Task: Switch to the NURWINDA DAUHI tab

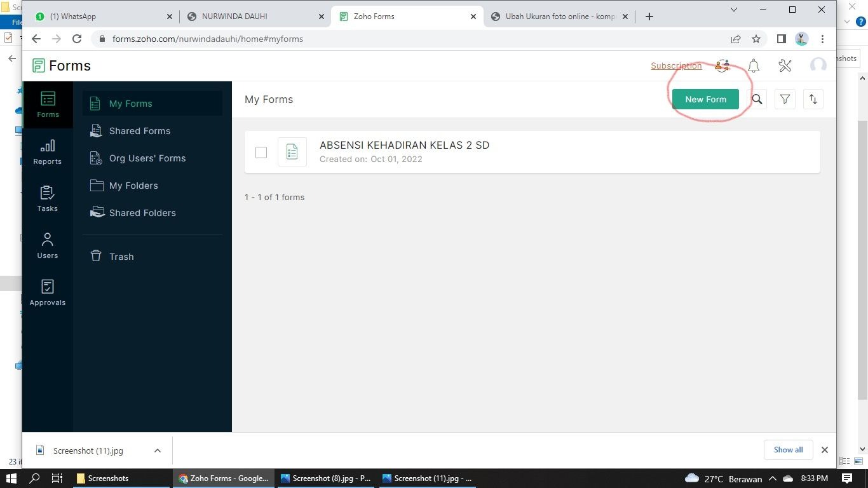Action: coord(255,17)
